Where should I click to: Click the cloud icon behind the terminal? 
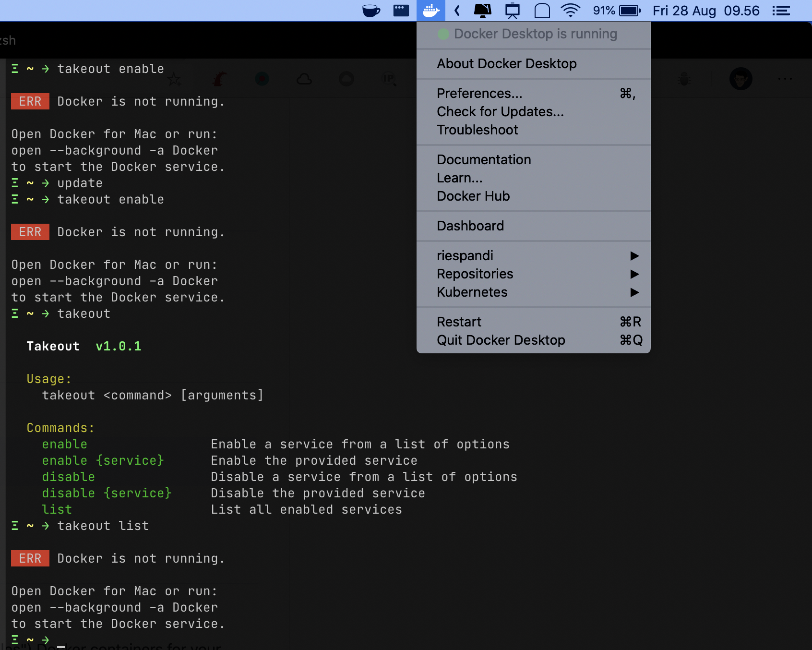click(x=304, y=79)
